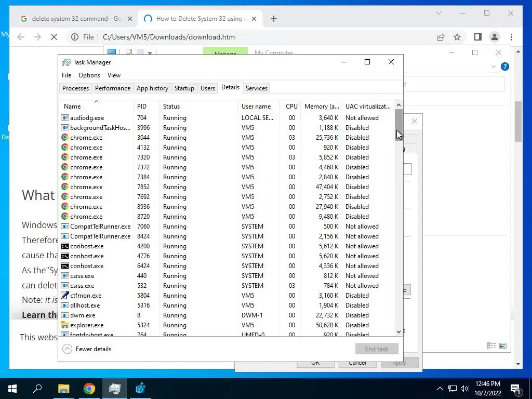Switch to the Users tab
The image size is (532, 399).
click(208, 88)
